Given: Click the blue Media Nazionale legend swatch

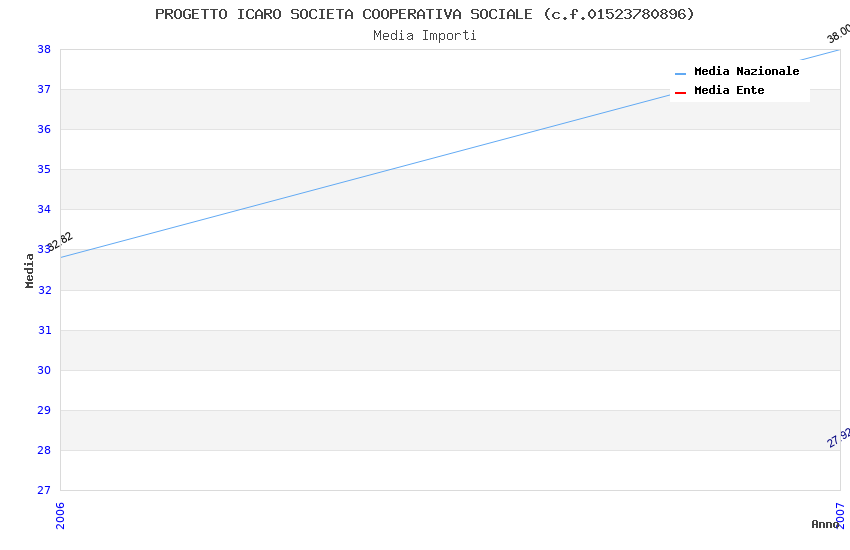Looking at the screenshot, I should (680, 73).
